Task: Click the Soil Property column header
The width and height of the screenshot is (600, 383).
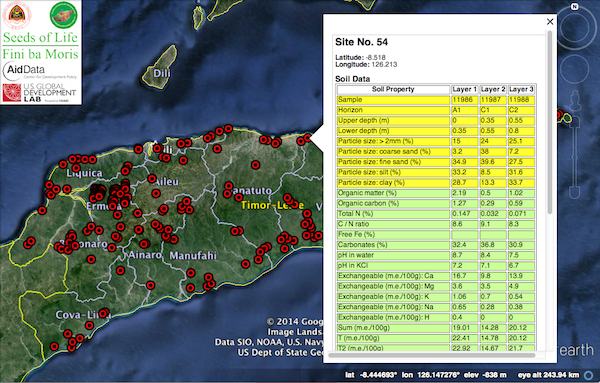Action: (x=393, y=89)
